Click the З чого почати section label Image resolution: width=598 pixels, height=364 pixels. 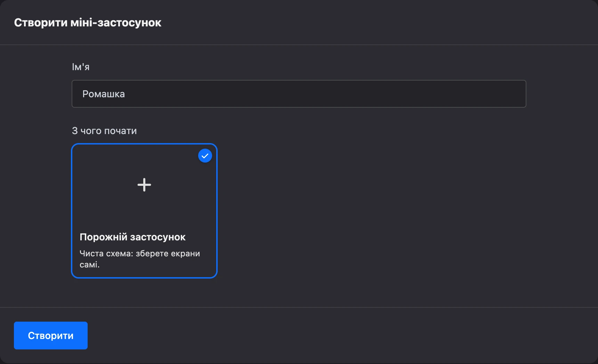(104, 131)
